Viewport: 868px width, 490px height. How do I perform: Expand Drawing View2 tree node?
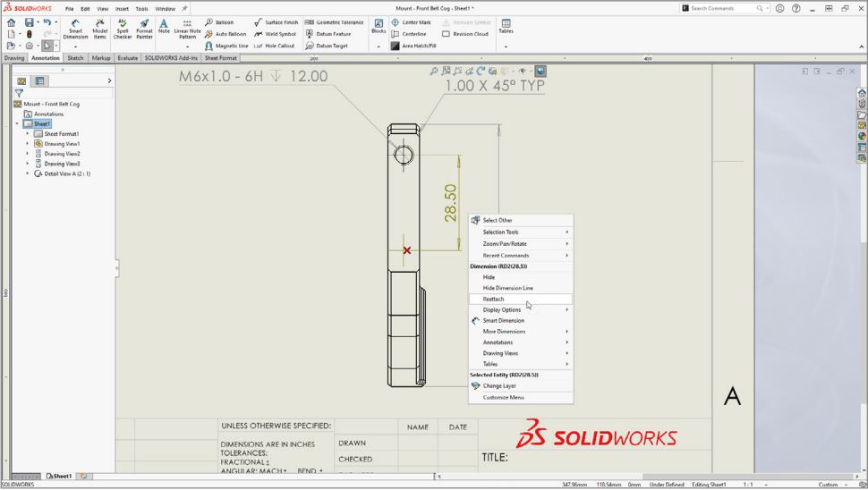[x=27, y=153]
